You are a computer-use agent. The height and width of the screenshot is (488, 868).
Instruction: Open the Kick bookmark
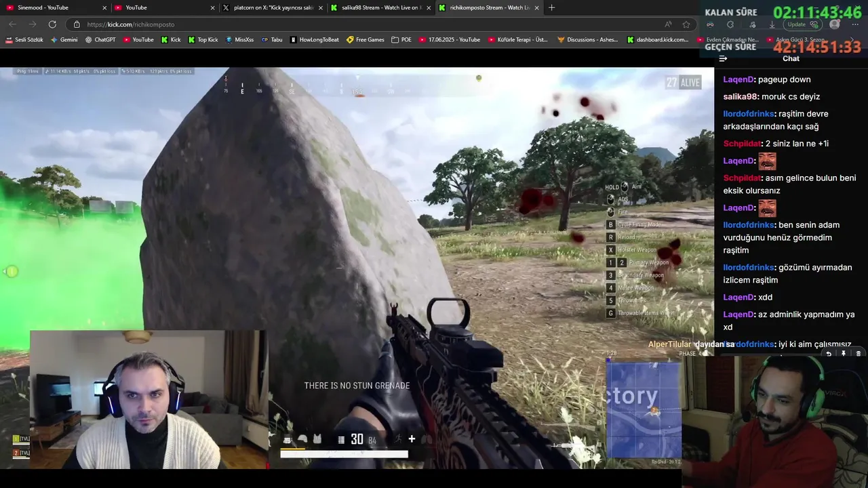171,40
